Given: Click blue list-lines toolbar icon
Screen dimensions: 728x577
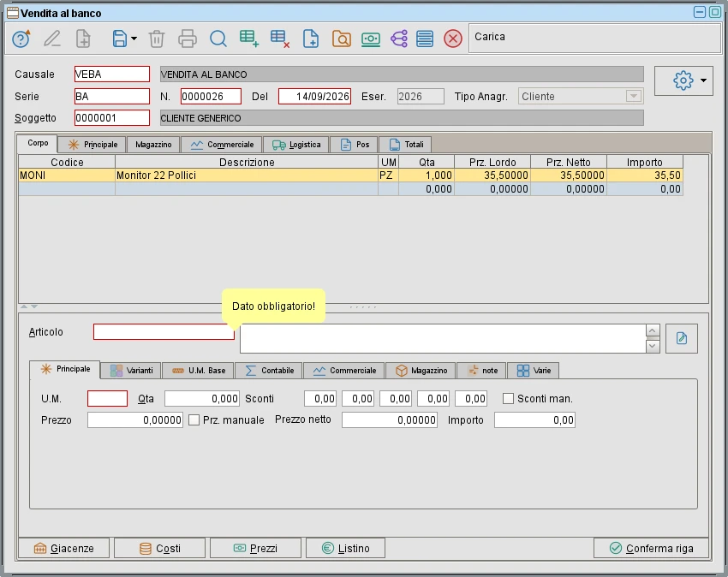Looking at the screenshot, I should click(424, 39).
